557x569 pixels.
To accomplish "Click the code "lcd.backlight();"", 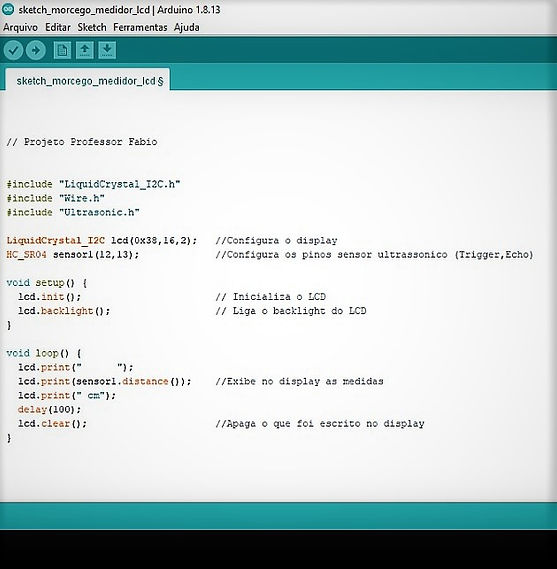I will [64, 311].
